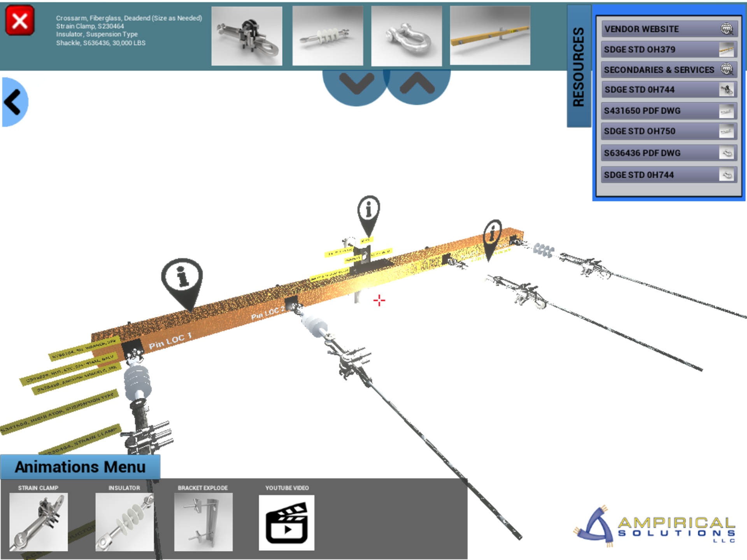Toggle the Animations Menu tab

pyautogui.click(x=80, y=467)
